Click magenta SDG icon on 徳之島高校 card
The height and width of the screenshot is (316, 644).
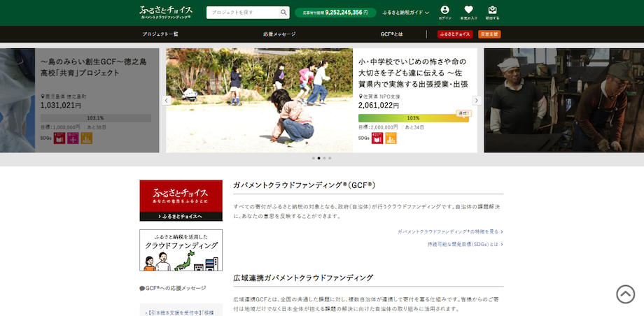click(73, 138)
